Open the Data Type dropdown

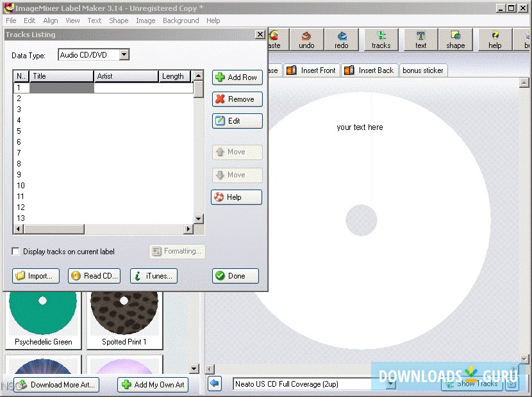coord(124,54)
